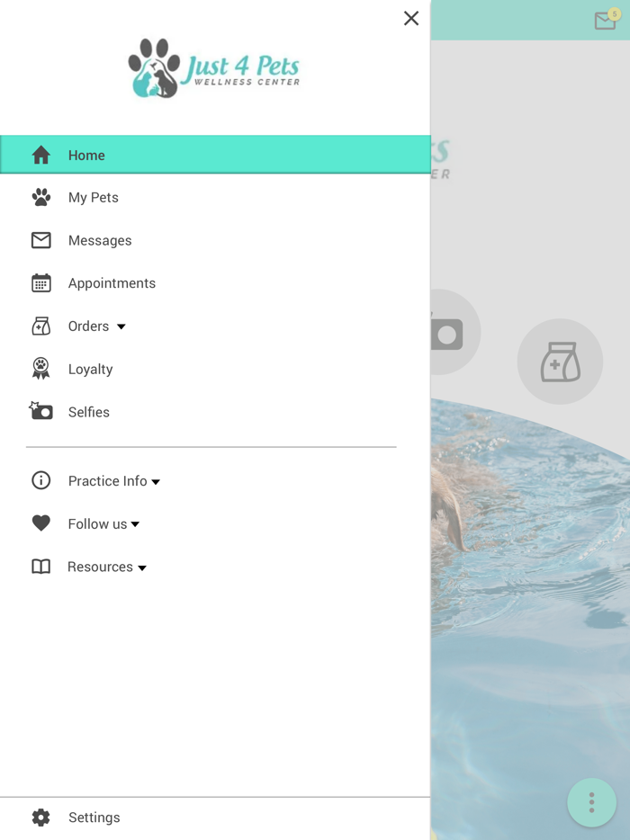Open the Resources label
Screen dimensions: 630x840
coord(100,567)
